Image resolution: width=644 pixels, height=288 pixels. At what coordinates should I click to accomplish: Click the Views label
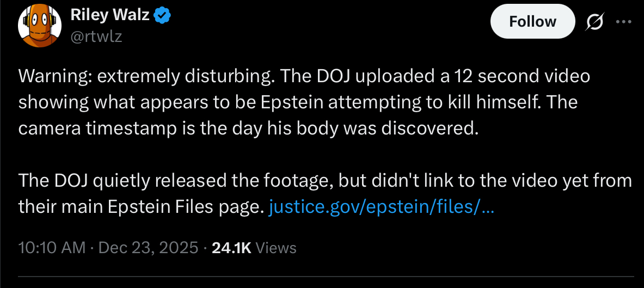click(276, 248)
